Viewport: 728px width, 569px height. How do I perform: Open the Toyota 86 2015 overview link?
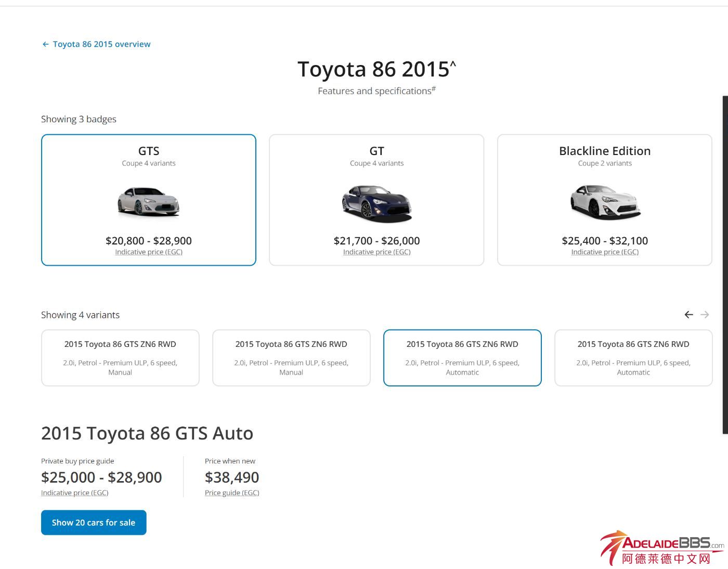point(101,45)
